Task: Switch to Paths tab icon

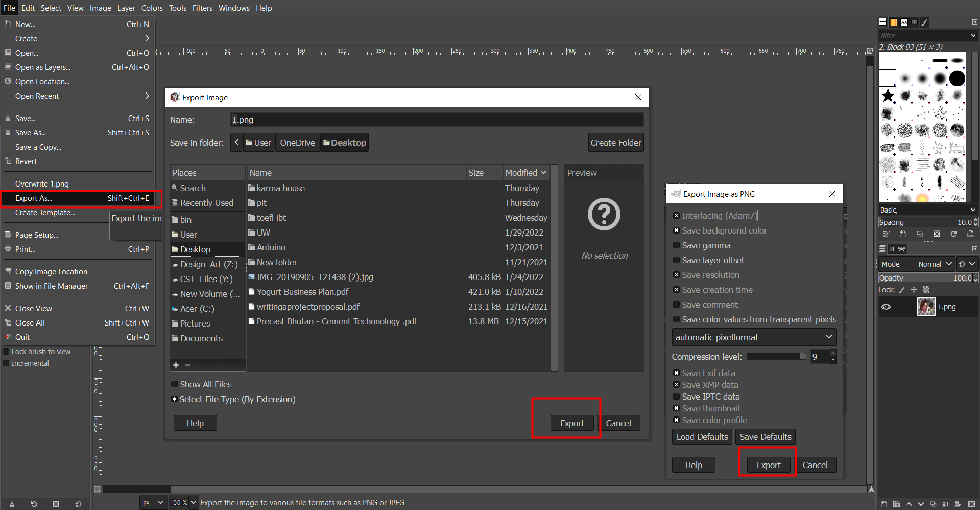Action: [902, 249]
